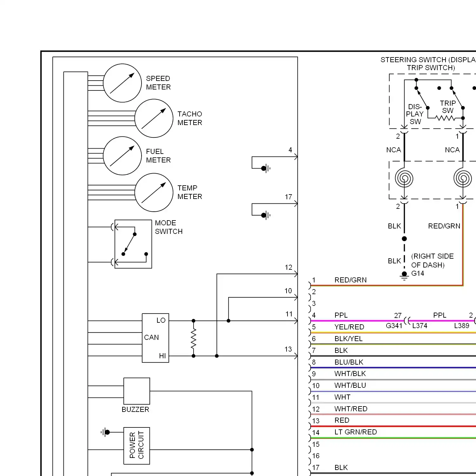Select the DIS-PLAY SW label
This screenshot has height=476, width=476.
tap(415, 114)
